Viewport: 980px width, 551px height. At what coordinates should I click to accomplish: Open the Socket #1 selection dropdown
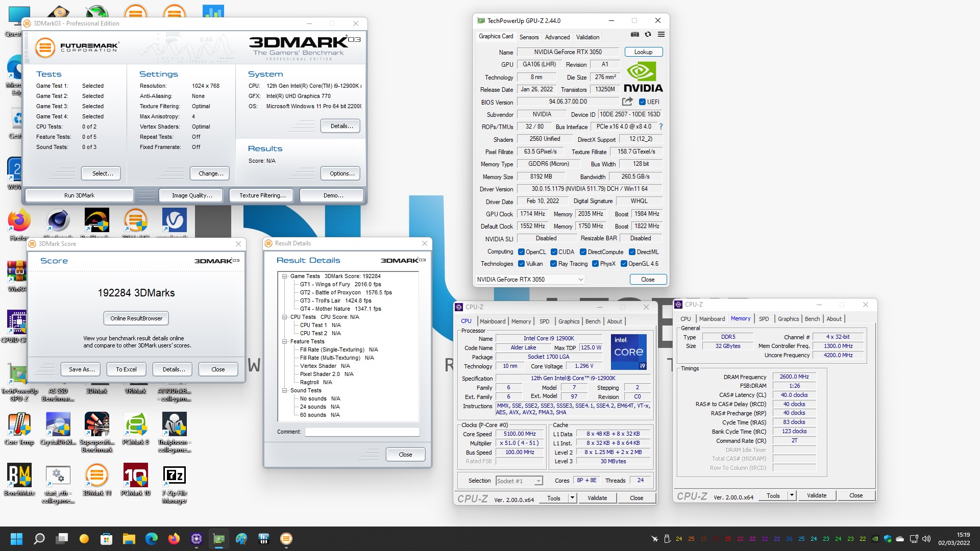(x=519, y=481)
